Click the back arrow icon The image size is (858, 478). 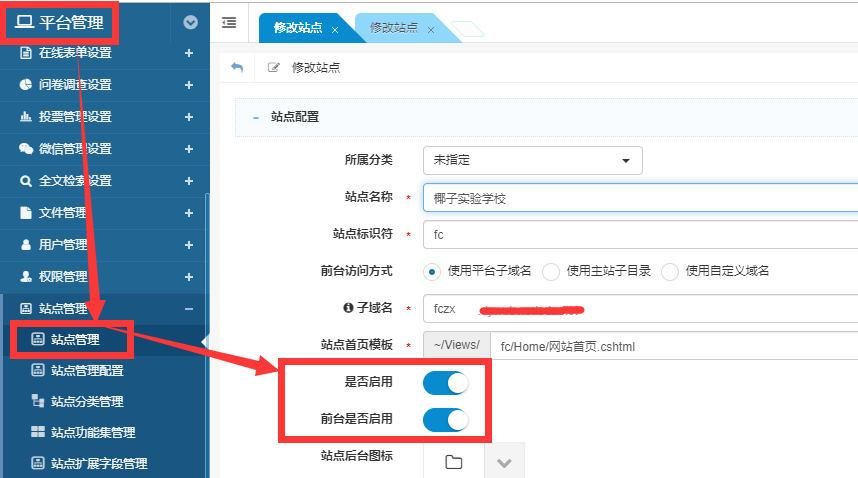237,67
